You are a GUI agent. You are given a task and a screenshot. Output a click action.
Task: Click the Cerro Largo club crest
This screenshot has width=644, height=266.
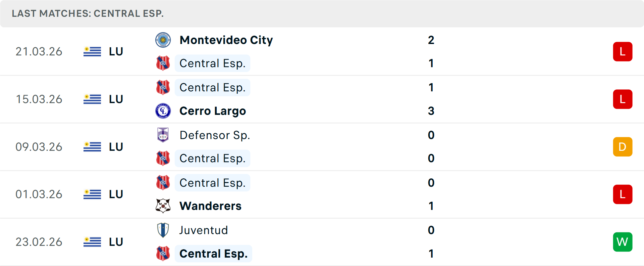pos(163,111)
